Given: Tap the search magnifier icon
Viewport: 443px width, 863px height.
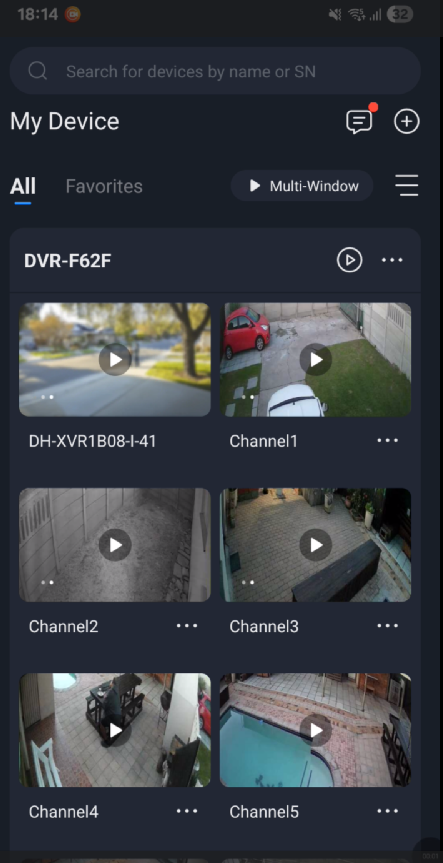Looking at the screenshot, I should [x=37, y=71].
